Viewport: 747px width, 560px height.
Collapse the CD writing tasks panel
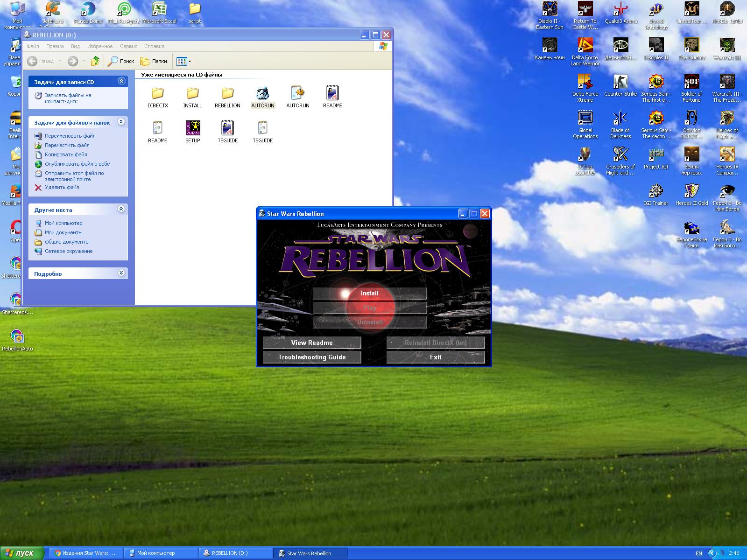click(121, 81)
